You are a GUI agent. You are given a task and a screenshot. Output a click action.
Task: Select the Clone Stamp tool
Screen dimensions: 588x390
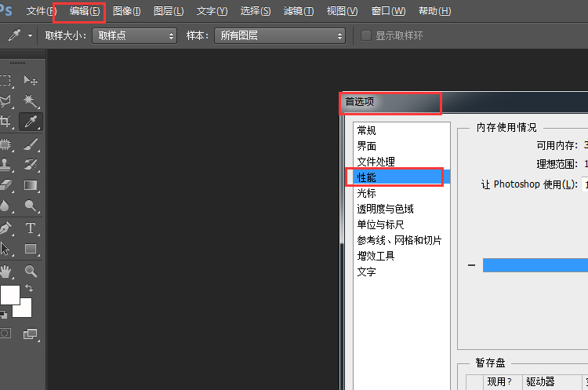5,165
